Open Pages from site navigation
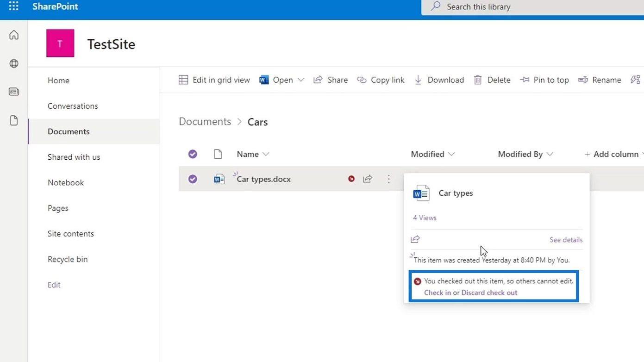644x362 pixels. pos(58,208)
